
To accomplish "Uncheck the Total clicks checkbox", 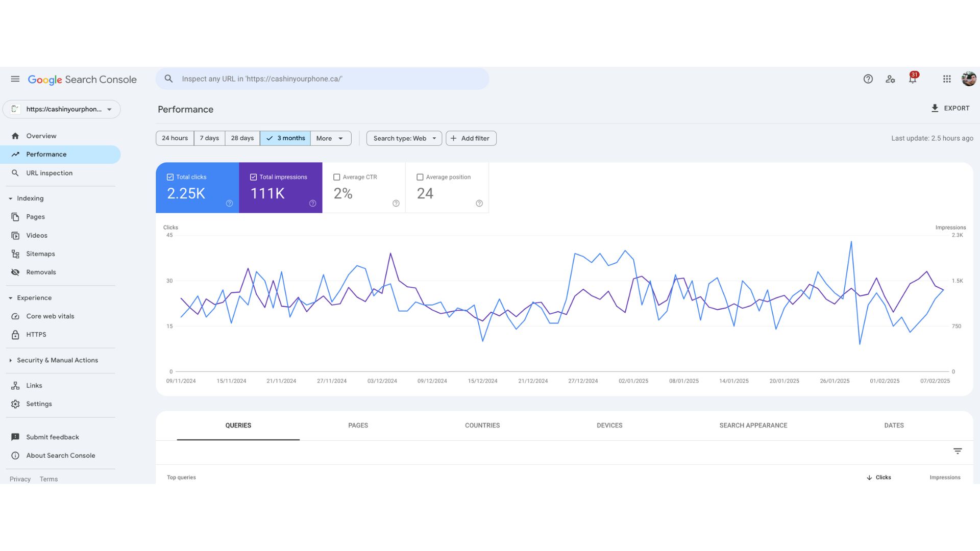I will (170, 177).
